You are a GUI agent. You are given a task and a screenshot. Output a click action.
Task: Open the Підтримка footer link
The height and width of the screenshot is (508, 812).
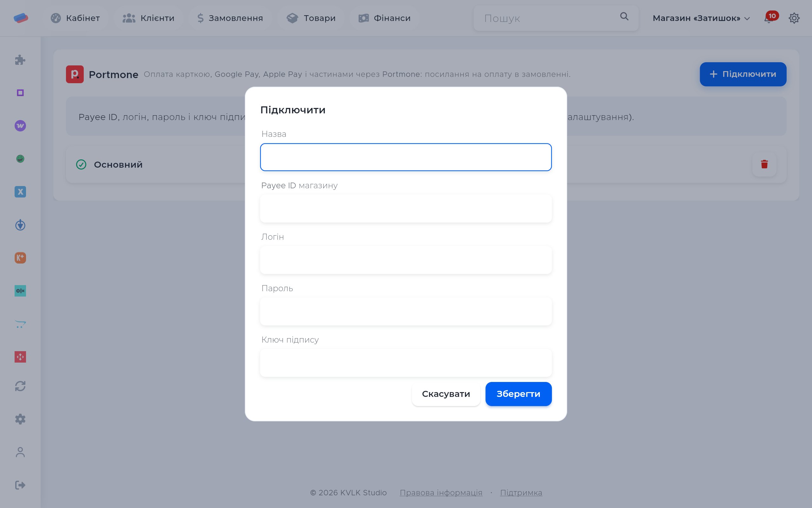[521, 492]
